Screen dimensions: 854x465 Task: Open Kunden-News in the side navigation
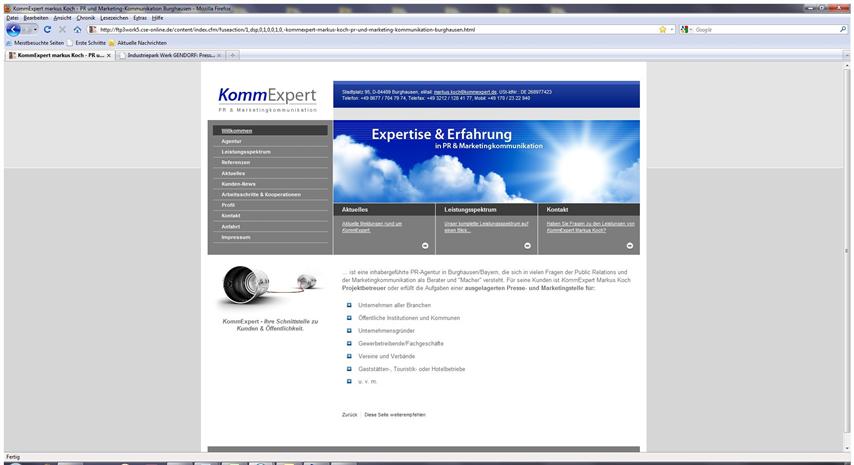239,184
